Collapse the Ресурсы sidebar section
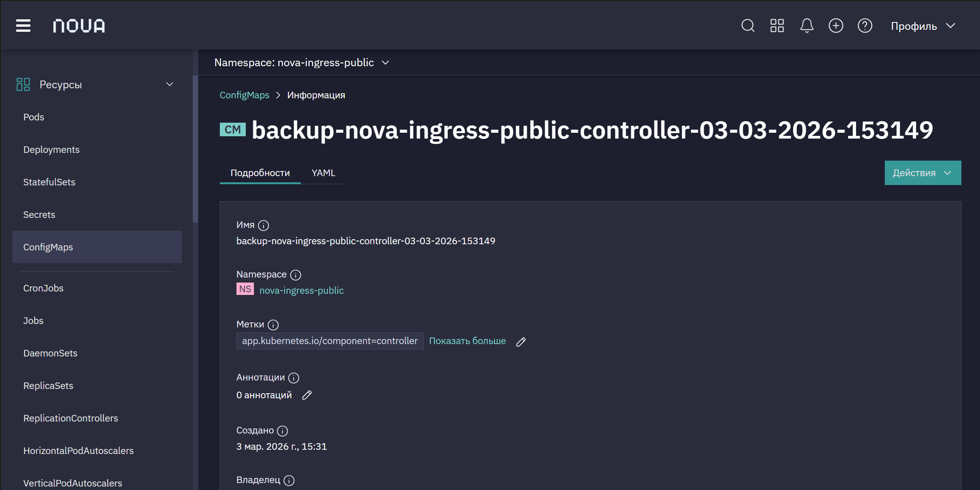Image resolution: width=980 pixels, height=490 pixels. point(170,84)
